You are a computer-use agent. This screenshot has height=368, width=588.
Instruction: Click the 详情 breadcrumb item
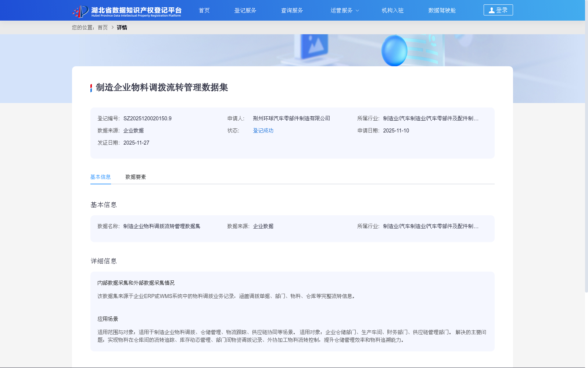click(122, 28)
